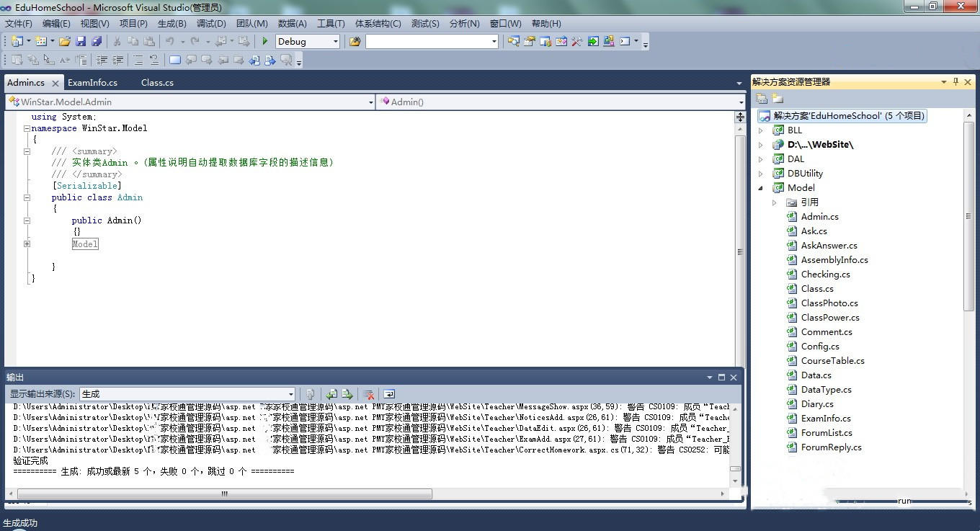Start debugging with the green play icon

(x=265, y=42)
